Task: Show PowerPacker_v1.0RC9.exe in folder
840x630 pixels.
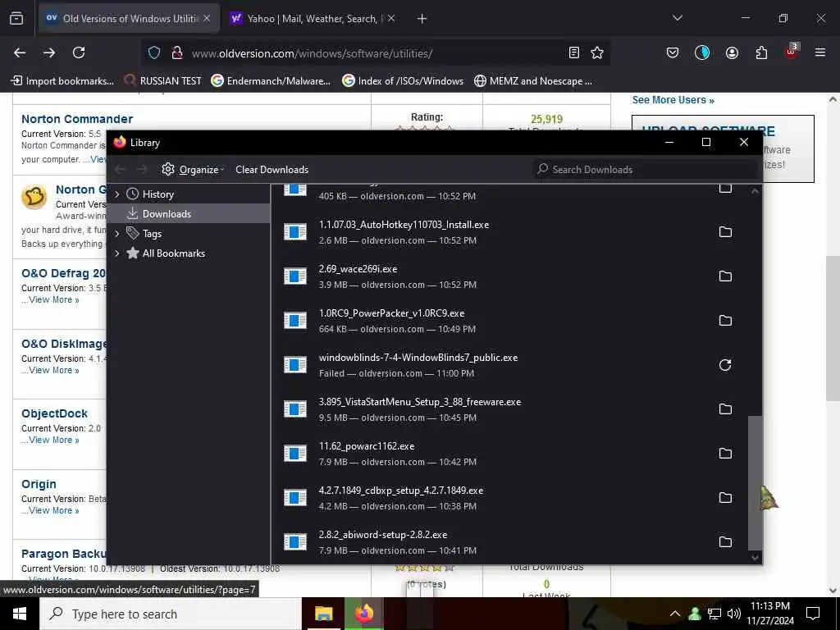Action: [725, 321]
